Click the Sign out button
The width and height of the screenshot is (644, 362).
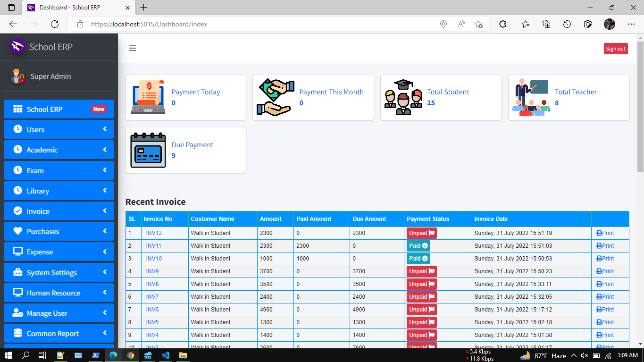pos(616,49)
